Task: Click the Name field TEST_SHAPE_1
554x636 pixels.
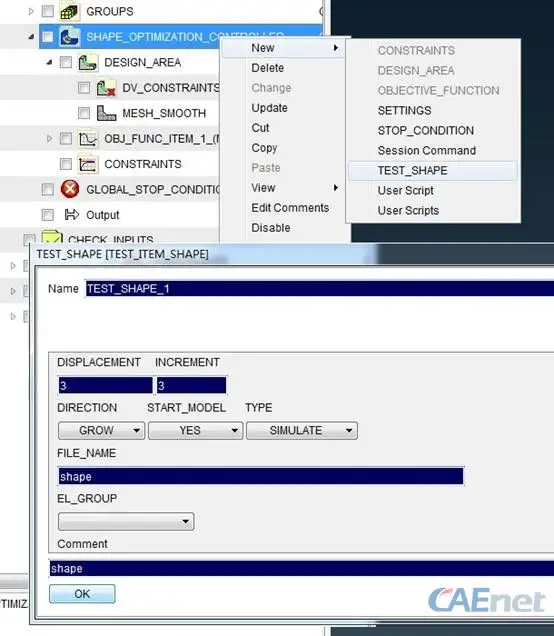Action: pos(320,289)
